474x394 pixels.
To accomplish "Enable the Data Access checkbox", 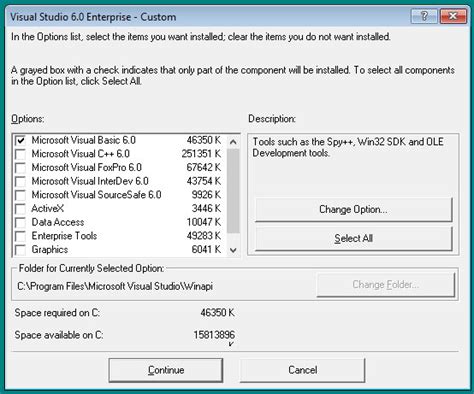I will click(20, 222).
